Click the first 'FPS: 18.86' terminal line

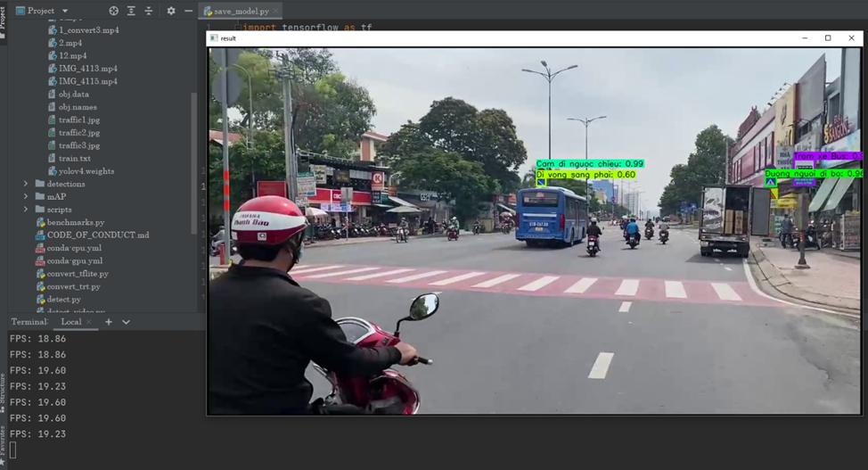[37, 339]
